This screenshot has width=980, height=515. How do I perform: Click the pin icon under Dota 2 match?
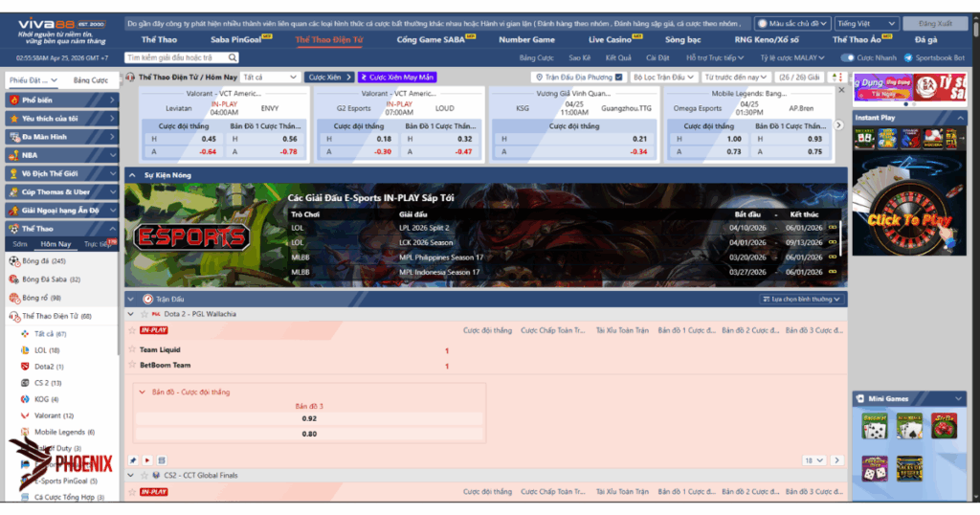click(x=133, y=460)
